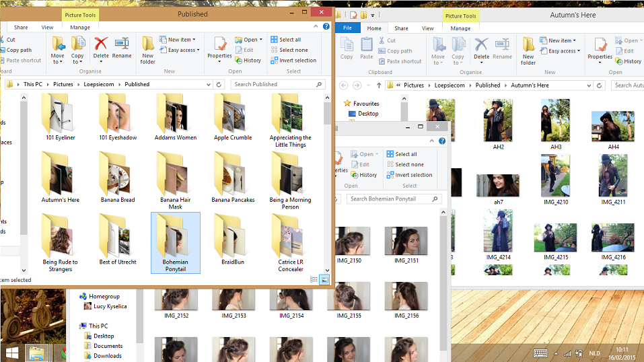Select the Apple Crumble folder

pyautogui.click(x=233, y=118)
